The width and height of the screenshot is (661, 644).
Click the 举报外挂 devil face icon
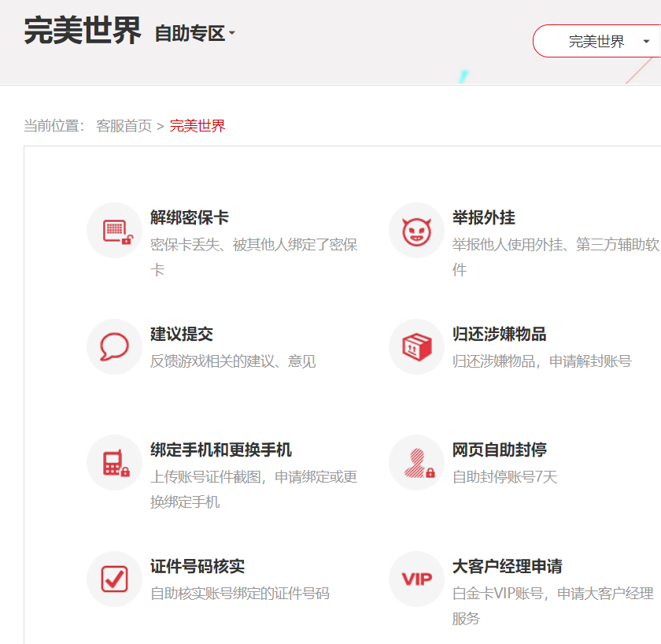[x=416, y=230]
